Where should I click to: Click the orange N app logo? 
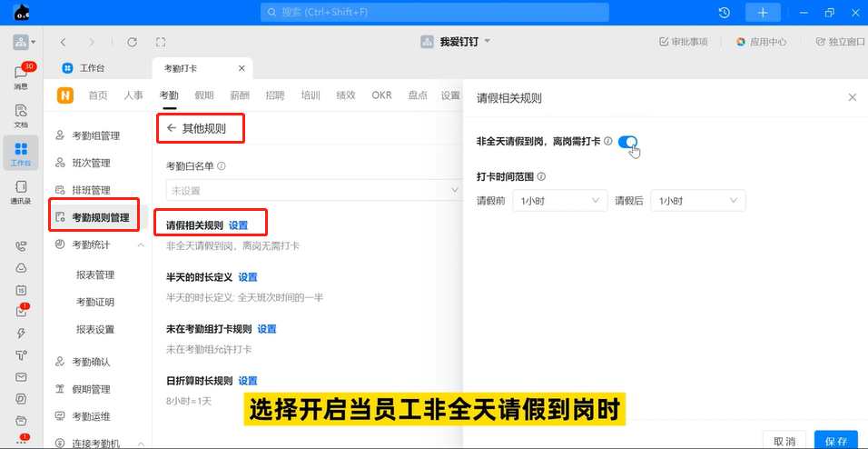[x=65, y=95]
